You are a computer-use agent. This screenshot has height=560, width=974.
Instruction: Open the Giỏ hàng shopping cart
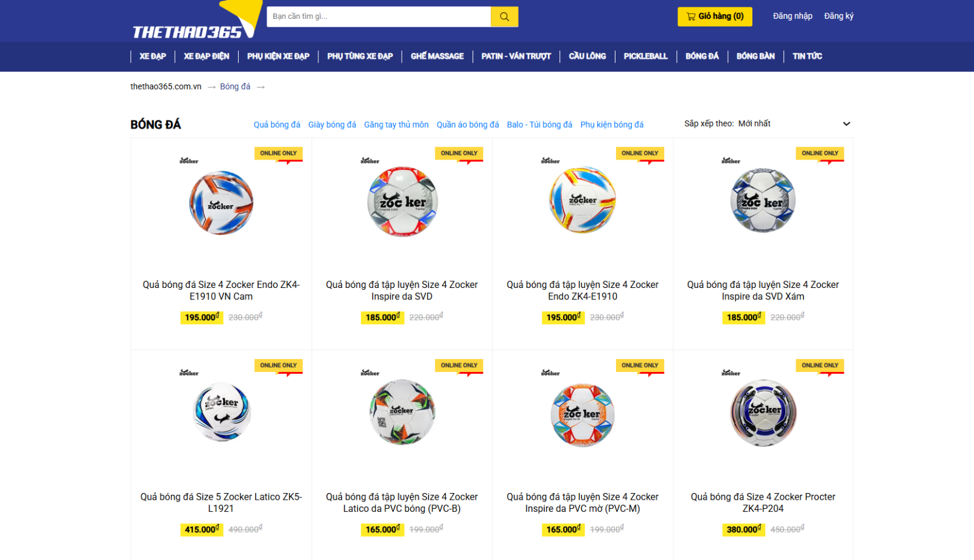[x=715, y=16]
